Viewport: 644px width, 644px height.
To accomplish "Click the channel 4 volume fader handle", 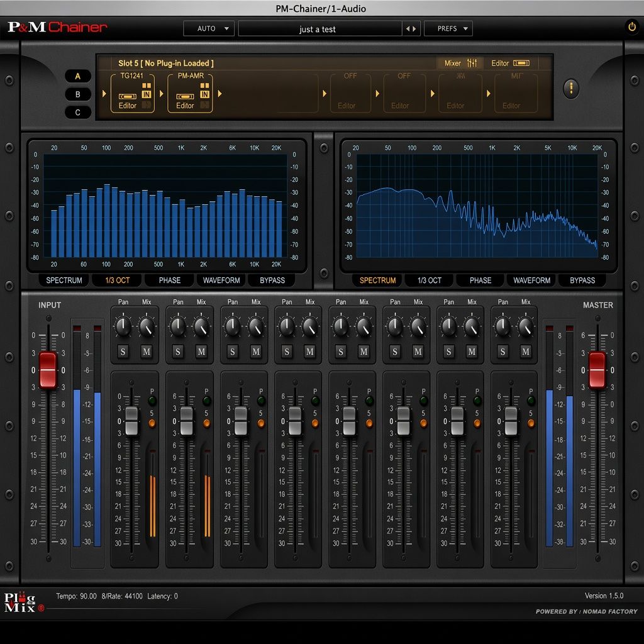I will [295, 421].
